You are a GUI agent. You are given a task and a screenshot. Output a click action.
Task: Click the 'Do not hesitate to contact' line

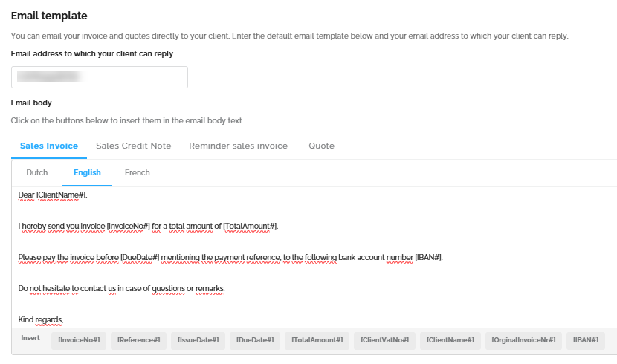pos(121,288)
